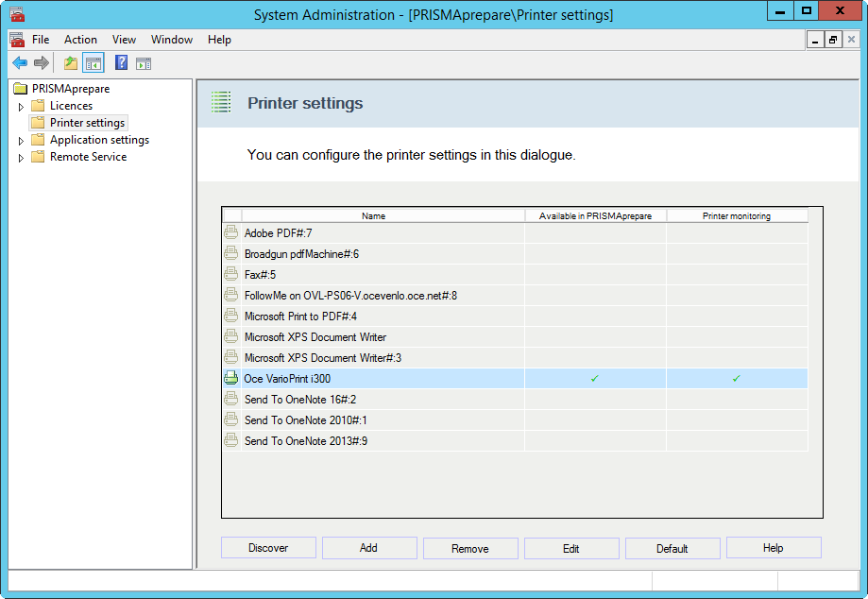Click printer icon for Microsoft XPS Document Writer#:3
The height and width of the screenshot is (599, 868).
pos(230,357)
